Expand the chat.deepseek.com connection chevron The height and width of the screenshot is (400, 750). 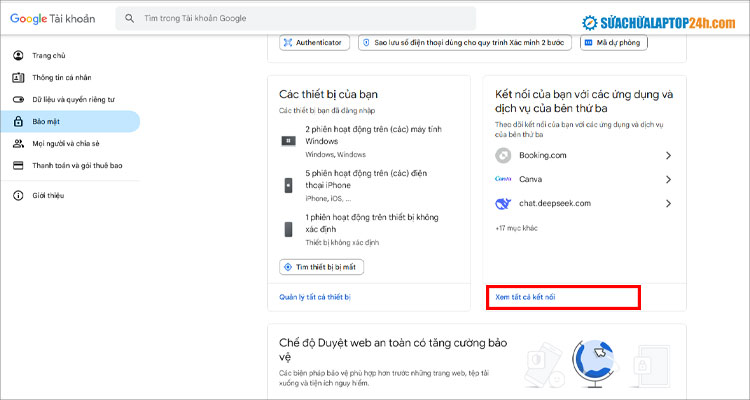pos(668,203)
